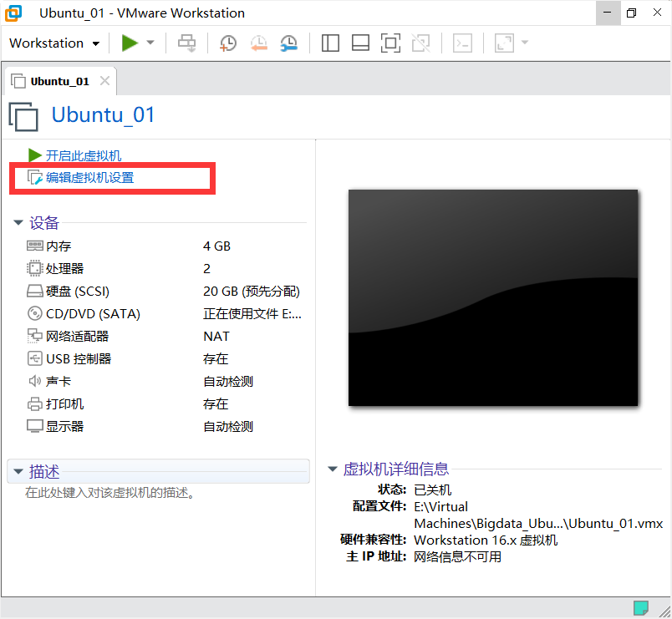
Task: Enter full screen mode icon
Action: 390,43
